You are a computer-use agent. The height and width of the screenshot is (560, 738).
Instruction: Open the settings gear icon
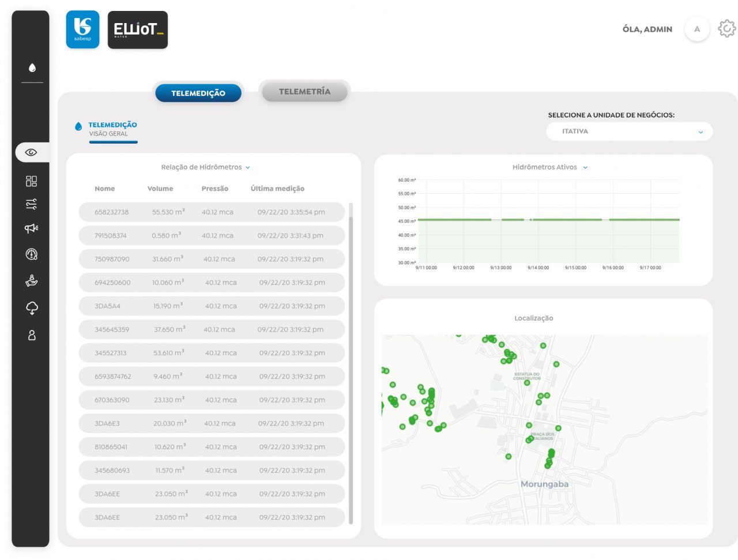pyautogui.click(x=726, y=28)
